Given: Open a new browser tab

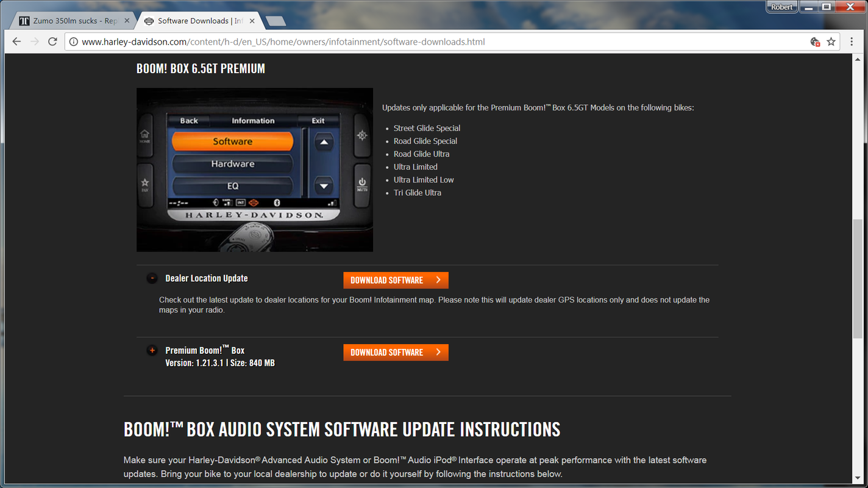Looking at the screenshot, I should (276, 21).
